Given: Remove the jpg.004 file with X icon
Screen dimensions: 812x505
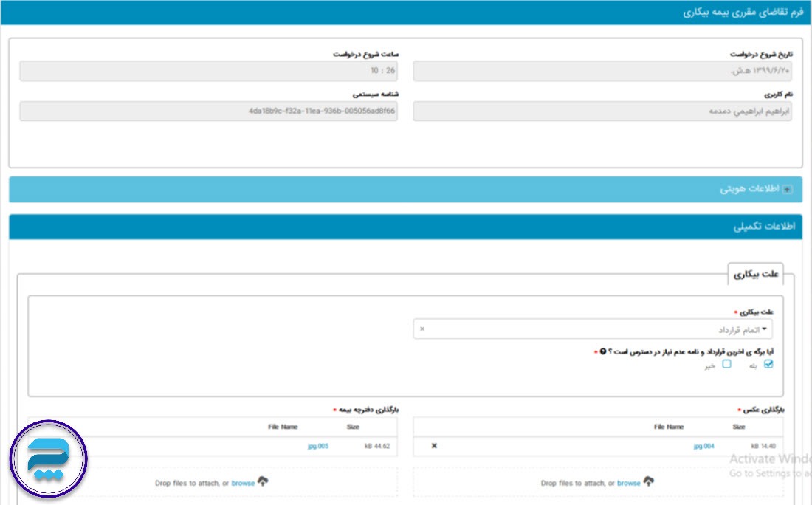Looking at the screenshot, I should [x=434, y=446].
